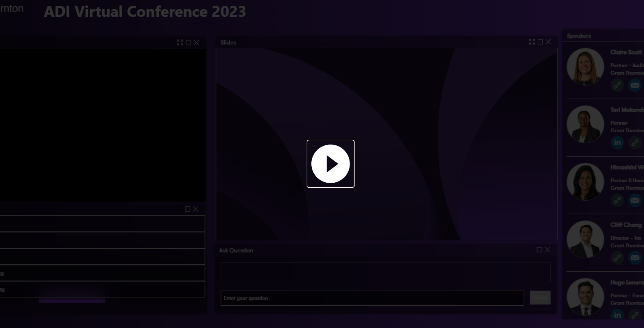Maximize the Slides panel

[540, 42]
